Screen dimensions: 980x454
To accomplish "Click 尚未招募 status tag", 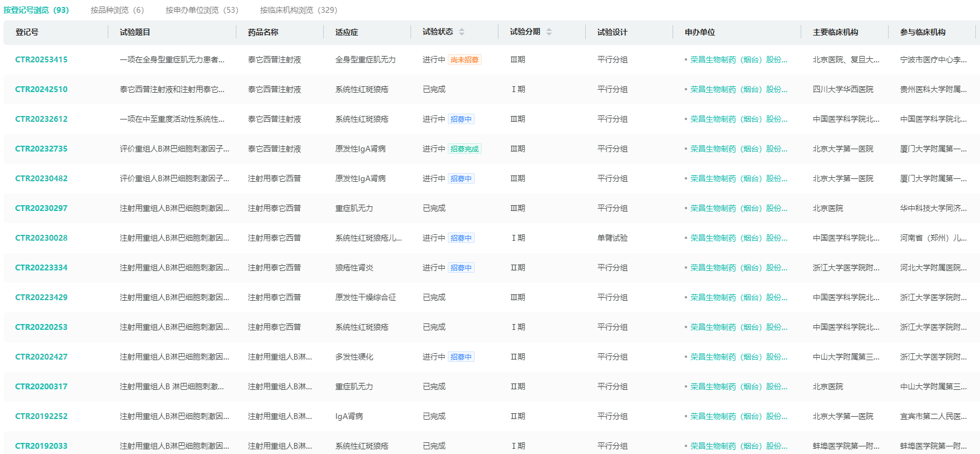I will tap(465, 60).
